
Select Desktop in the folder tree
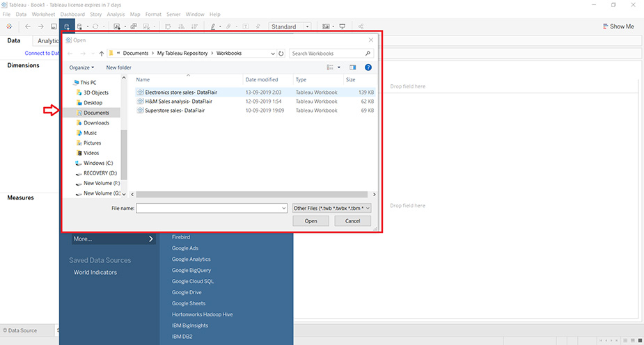[93, 102]
